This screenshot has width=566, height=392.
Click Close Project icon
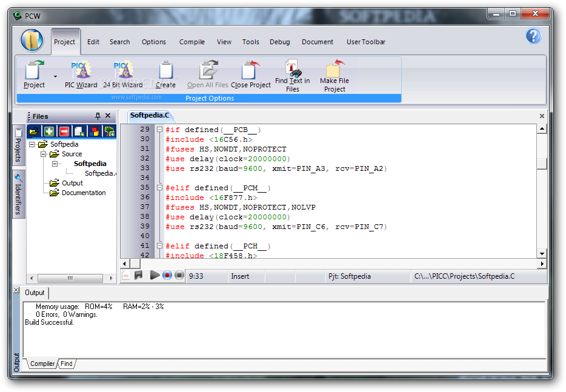coord(250,75)
